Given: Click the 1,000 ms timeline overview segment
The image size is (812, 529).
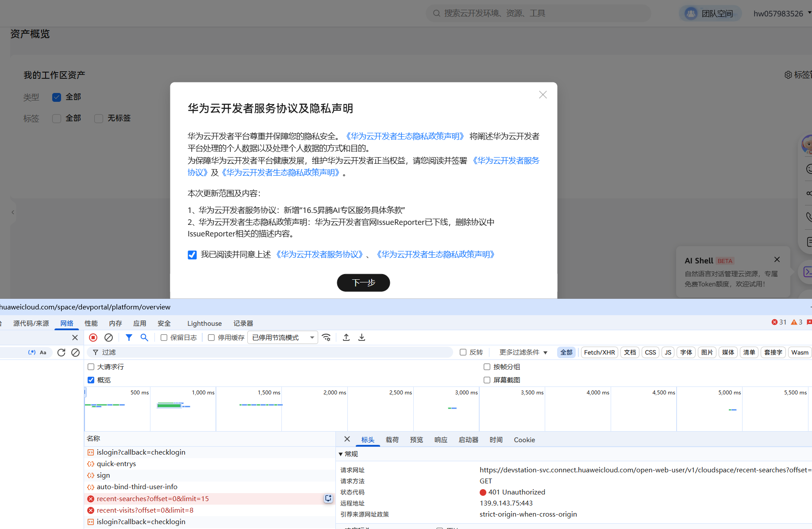Looking at the screenshot, I should point(183,409).
